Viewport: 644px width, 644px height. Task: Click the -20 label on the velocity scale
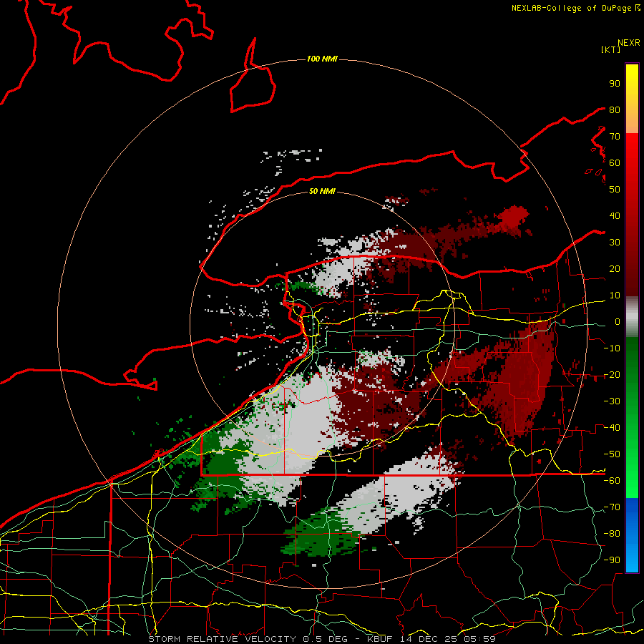click(x=612, y=374)
